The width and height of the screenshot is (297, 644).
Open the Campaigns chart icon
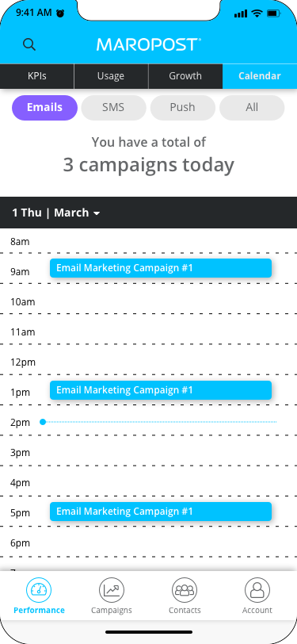pos(112,590)
